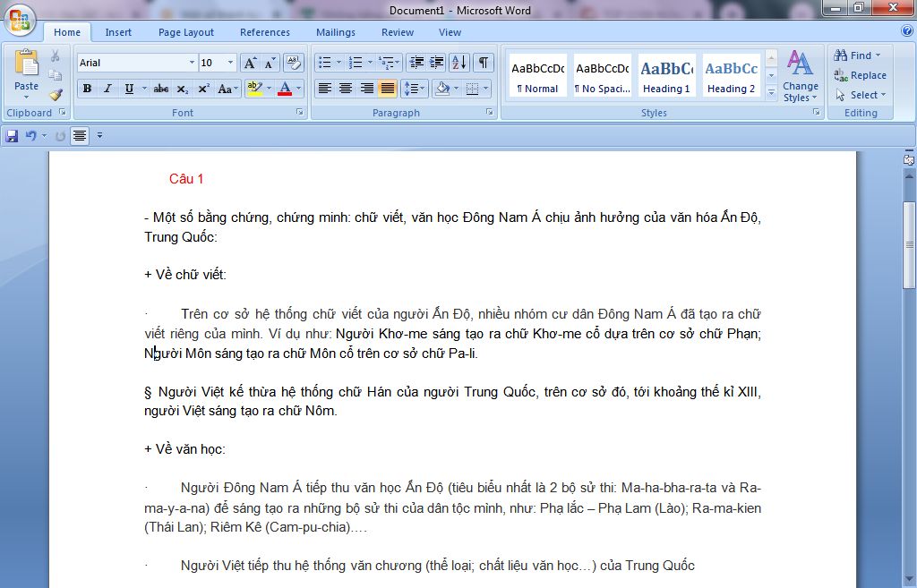Open the font color dropdown arrow
The image size is (917, 588).
(x=299, y=89)
